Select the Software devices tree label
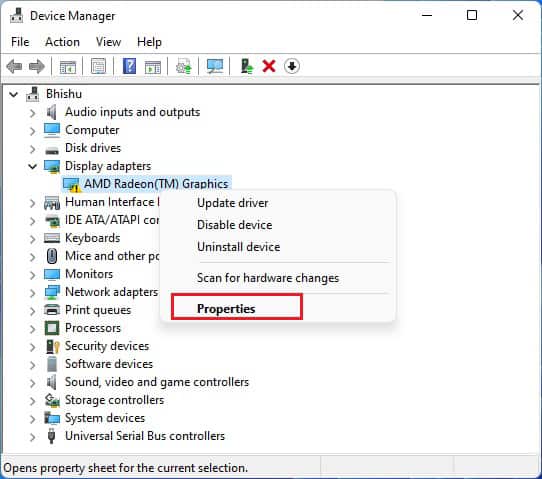Screen dimensions: 542x479 [109, 364]
